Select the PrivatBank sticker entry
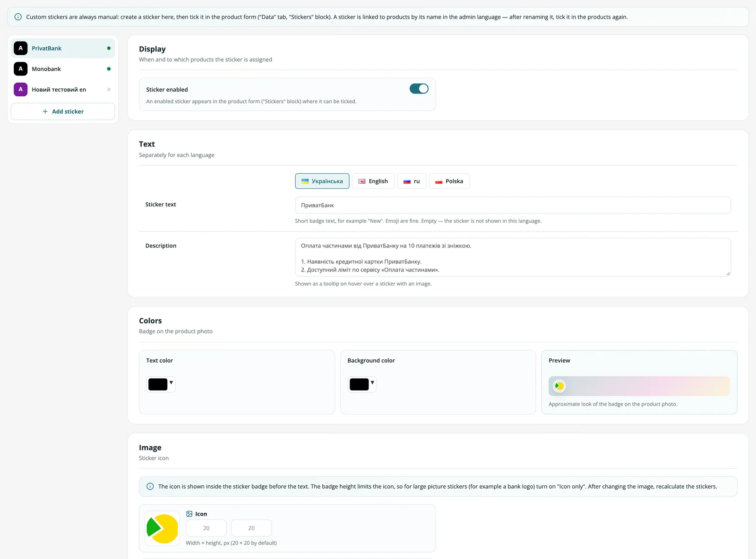The height and width of the screenshot is (559, 756). 63,48
